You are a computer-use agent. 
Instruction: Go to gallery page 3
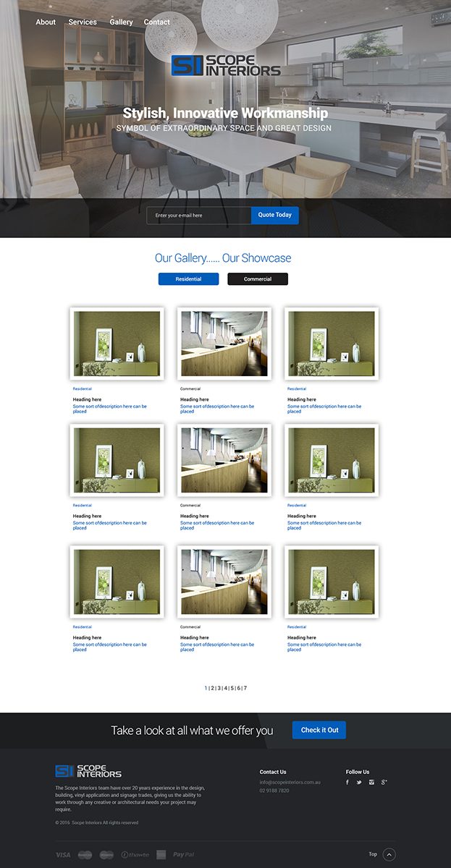[219, 689]
